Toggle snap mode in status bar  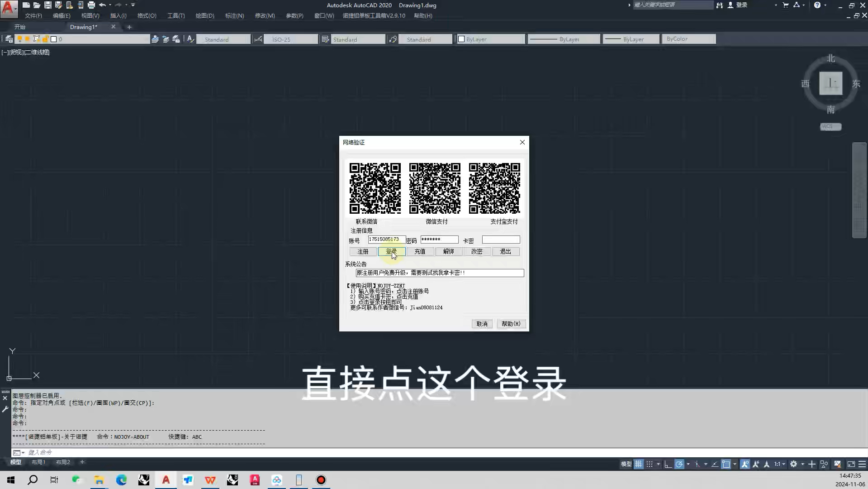coord(650,464)
